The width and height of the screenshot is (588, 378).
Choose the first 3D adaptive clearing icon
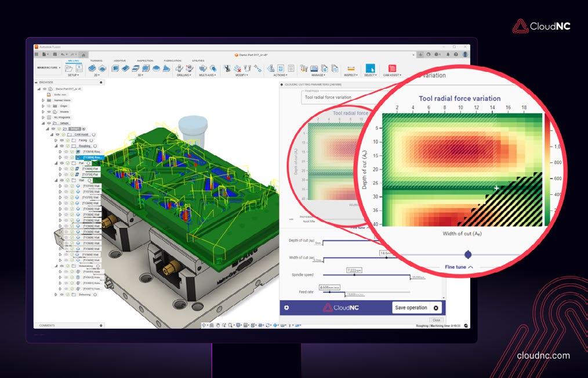115,68
